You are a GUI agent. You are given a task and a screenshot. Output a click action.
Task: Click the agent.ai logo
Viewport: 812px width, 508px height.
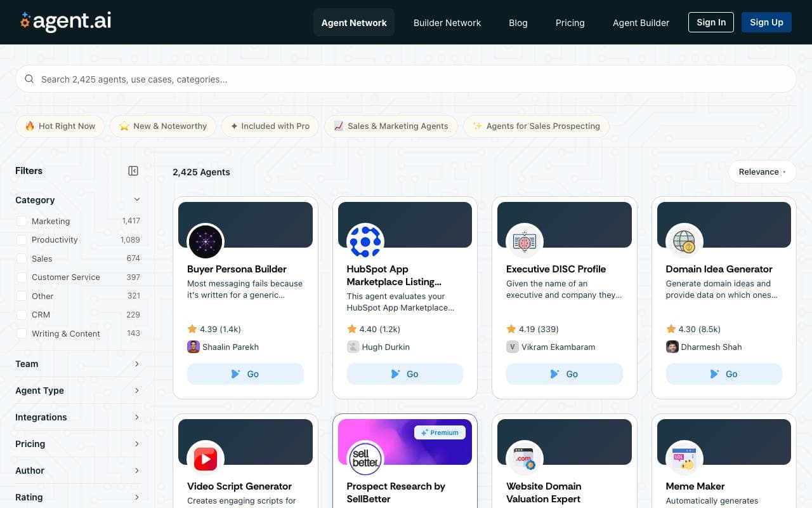pos(65,22)
